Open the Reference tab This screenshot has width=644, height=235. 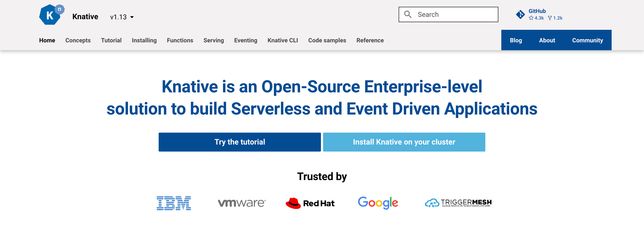coord(370,40)
